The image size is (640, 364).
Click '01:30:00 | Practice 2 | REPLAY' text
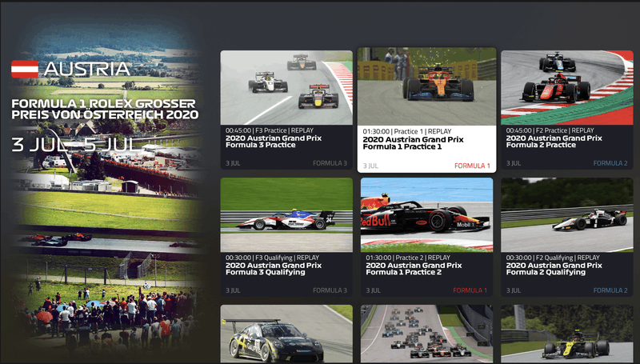pos(408,258)
